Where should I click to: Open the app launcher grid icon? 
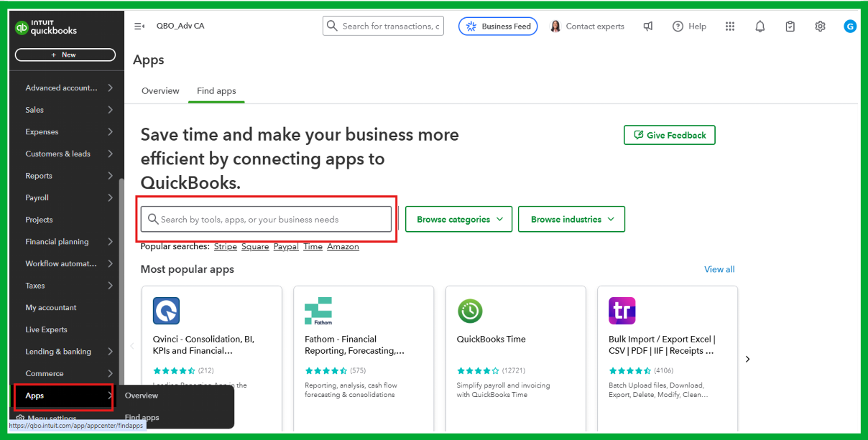click(729, 26)
